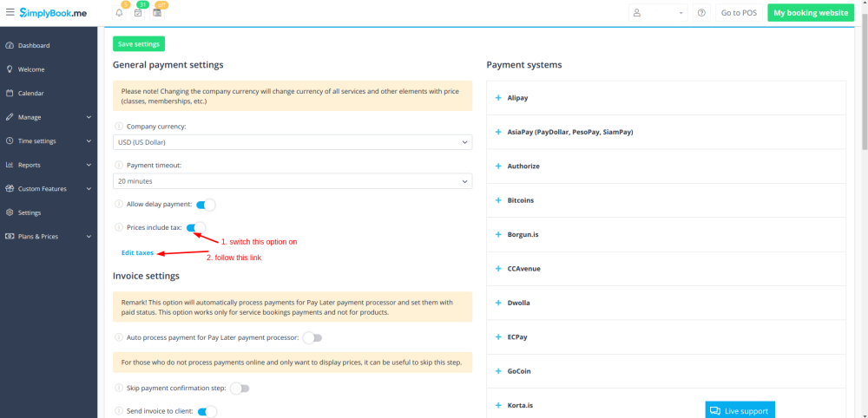Click the plus icon beside Alipay
This screenshot has width=868, height=418.
497,98
